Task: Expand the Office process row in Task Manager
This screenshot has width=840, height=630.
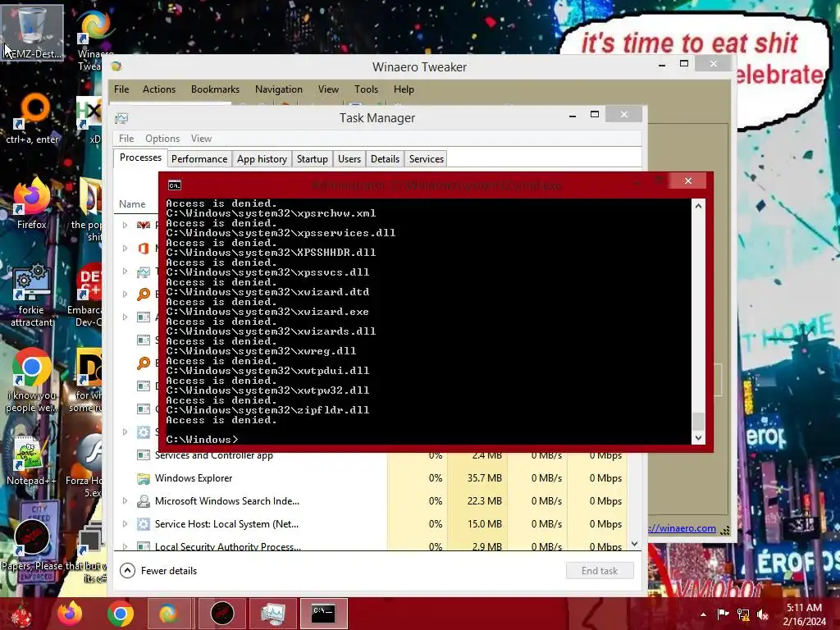Action: 125,248
